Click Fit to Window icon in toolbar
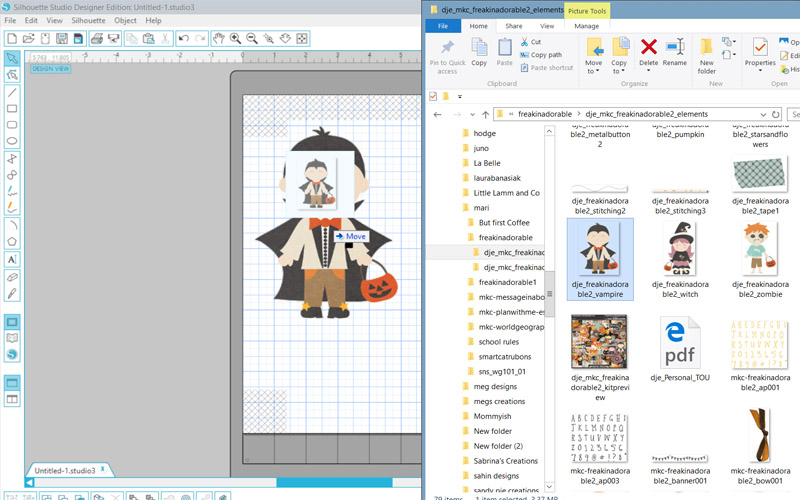 302,38
